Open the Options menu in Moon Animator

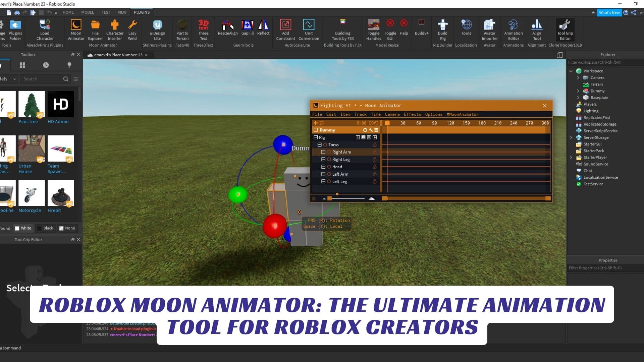[x=434, y=115]
